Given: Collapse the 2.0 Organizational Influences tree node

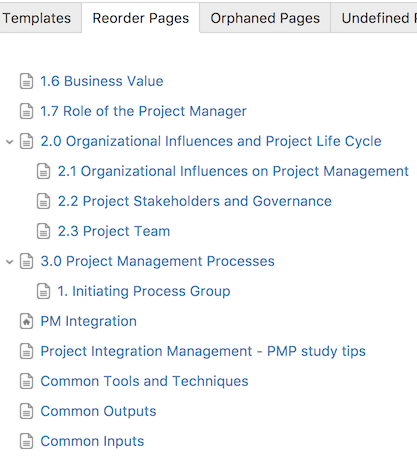Looking at the screenshot, I should [10, 142].
